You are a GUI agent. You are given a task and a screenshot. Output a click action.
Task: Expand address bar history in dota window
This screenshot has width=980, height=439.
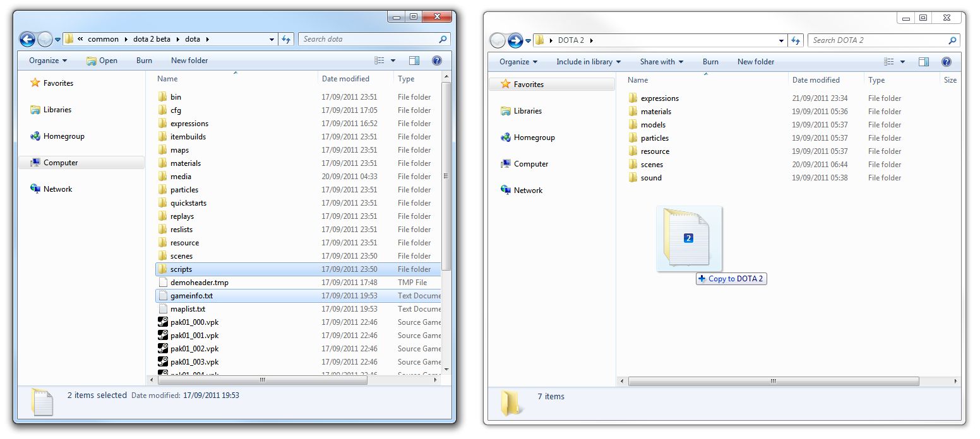[x=272, y=39]
